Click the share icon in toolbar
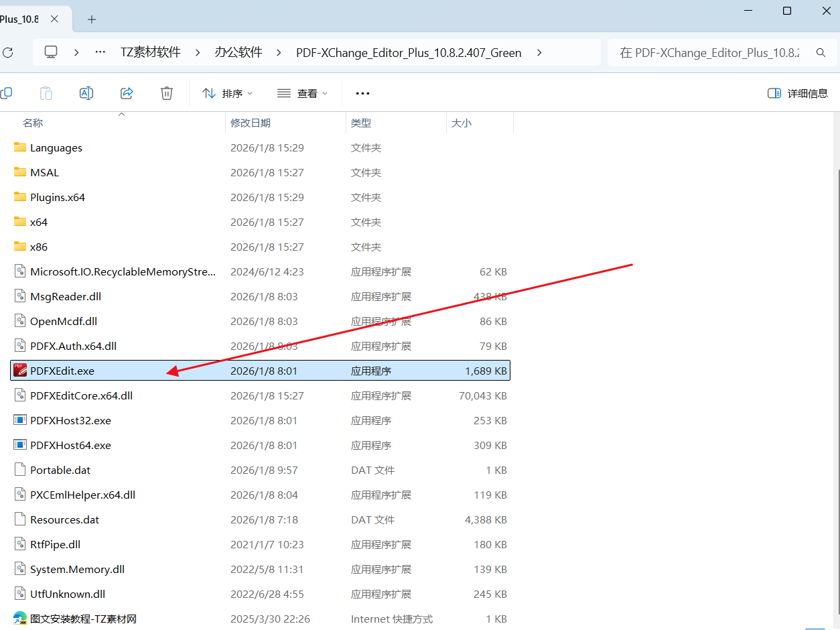 (127, 93)
